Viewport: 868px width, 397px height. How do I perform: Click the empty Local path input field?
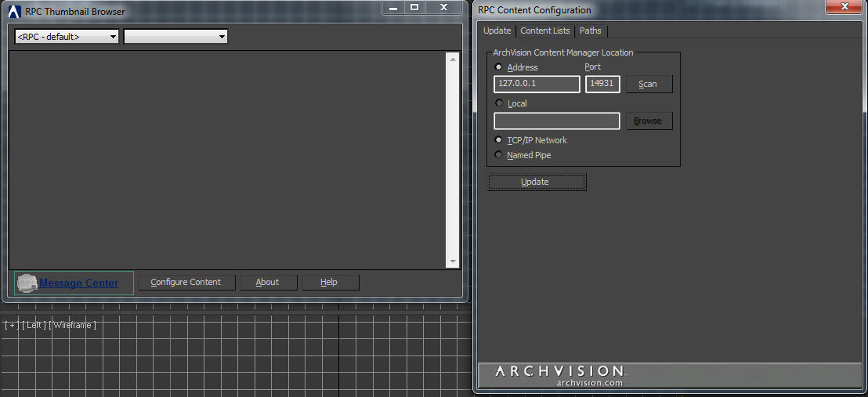(x=556, y=121)
